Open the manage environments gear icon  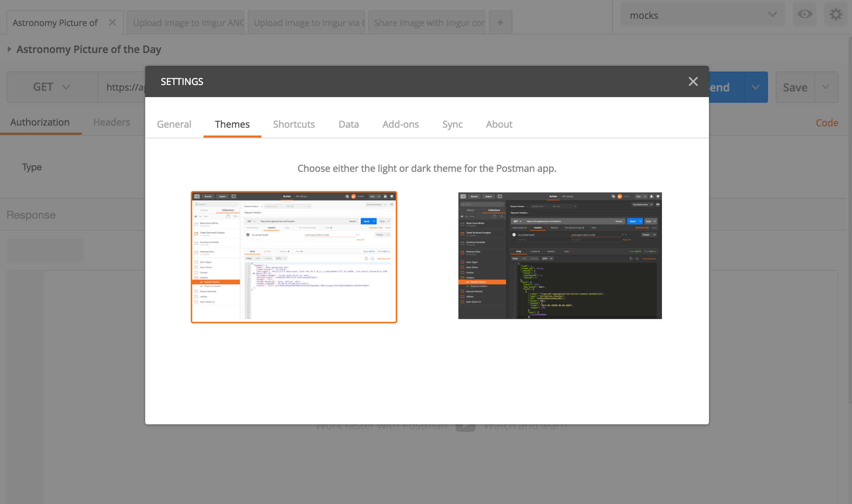click(x=836, y=14)
